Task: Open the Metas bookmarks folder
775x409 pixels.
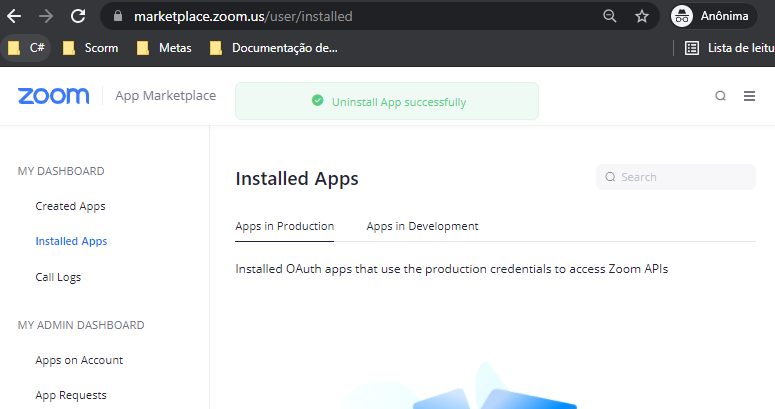Action: (164, 48)
